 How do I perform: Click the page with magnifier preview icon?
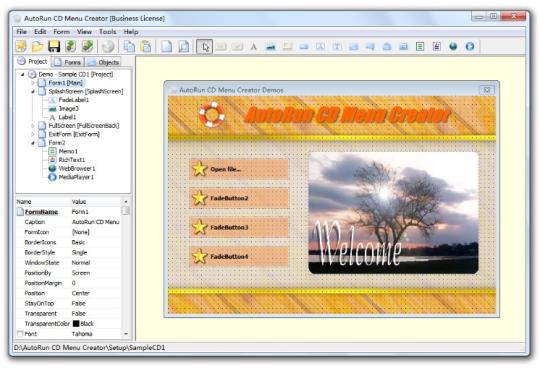[184, 46]
